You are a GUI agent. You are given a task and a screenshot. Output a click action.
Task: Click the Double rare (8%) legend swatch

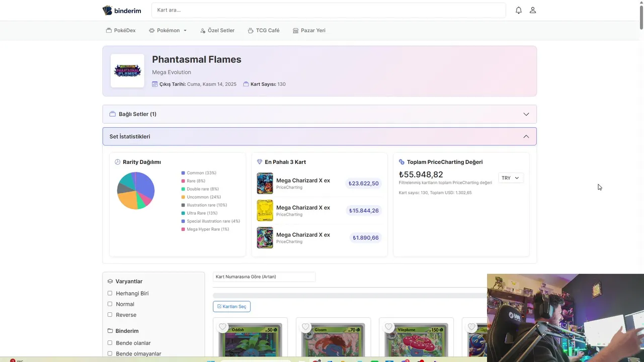[183, 189]
